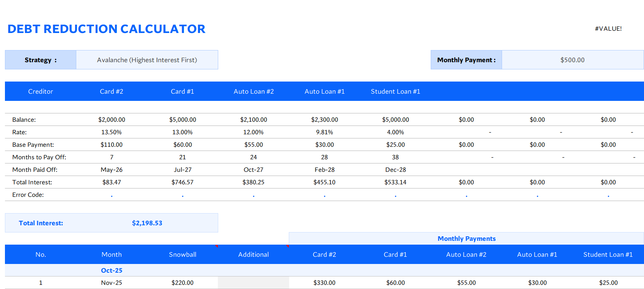
Task: Select Auto Loan #1 in the Creditor header row
Action: [x=324, y=91]
